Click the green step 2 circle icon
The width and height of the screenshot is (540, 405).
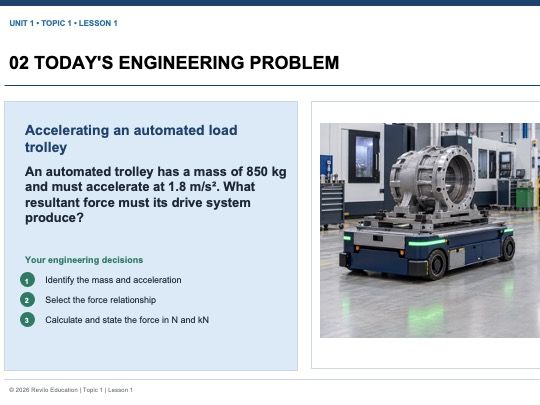(x=27, y=300)
